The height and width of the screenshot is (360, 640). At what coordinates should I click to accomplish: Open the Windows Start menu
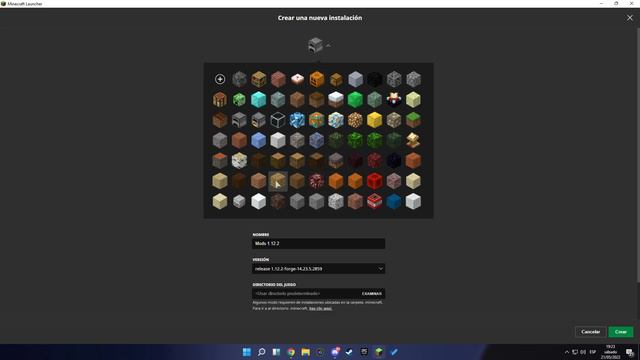tap(247, 352)
